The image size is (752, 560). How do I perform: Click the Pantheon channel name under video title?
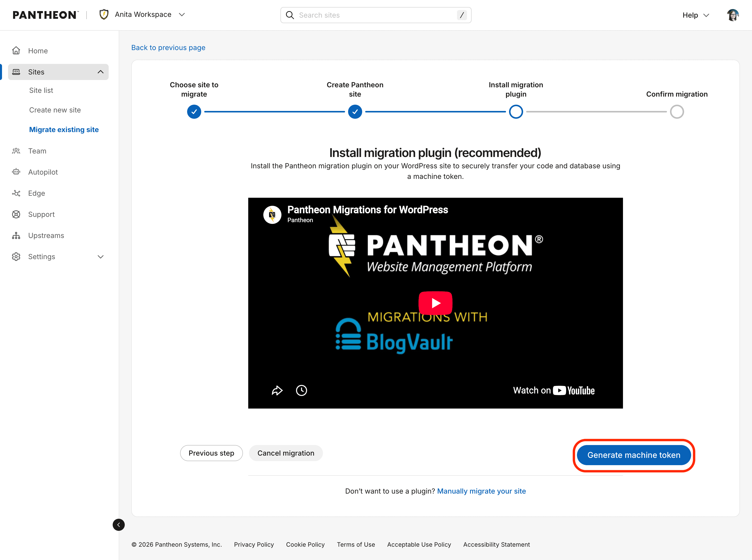(x=300, y=220)
